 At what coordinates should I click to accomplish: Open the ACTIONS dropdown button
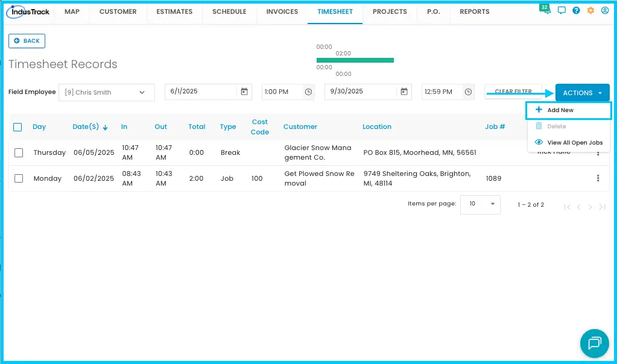(x=583, y=93)
